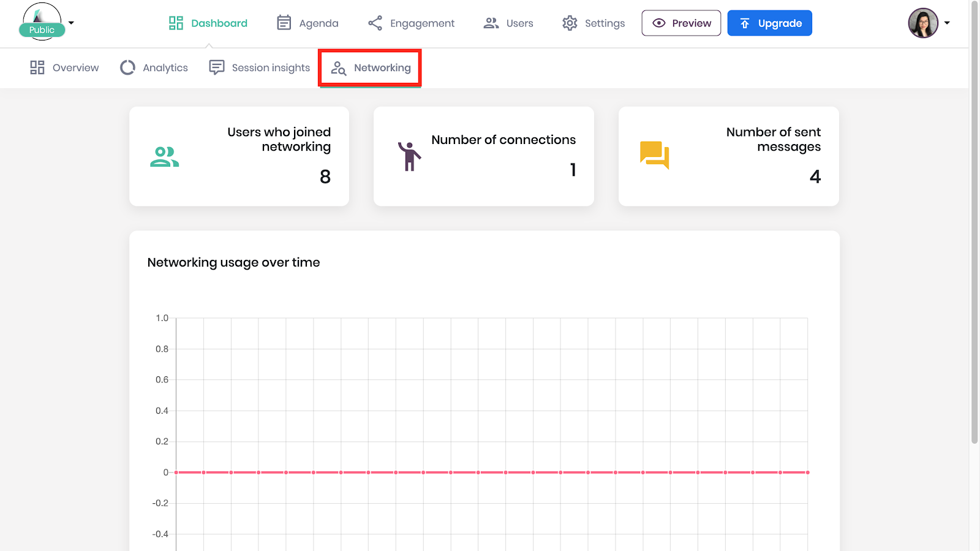
Task: Click the Engagement share icon
Action: (375, 23)
